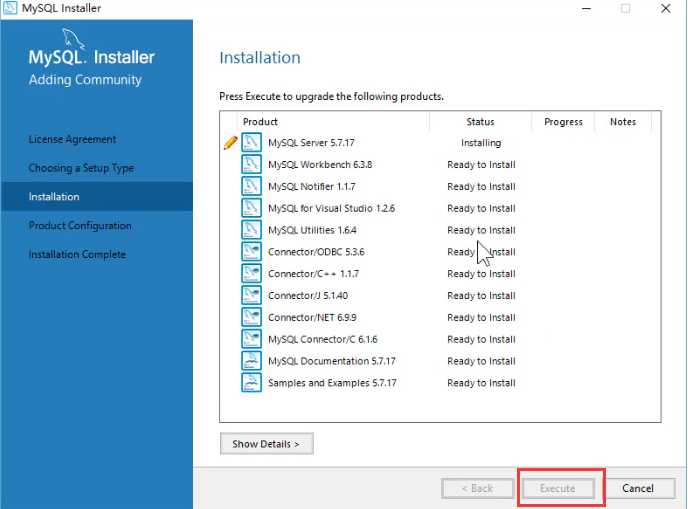Select Connector/C++ 1.1.7 row text

[x=313, y=274]
